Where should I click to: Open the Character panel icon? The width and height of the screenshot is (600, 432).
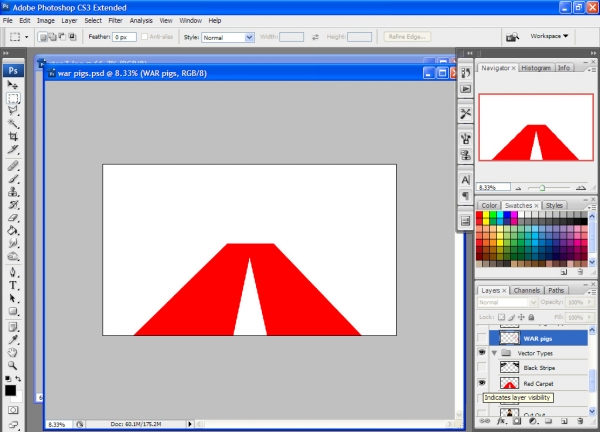coord(465,179)
